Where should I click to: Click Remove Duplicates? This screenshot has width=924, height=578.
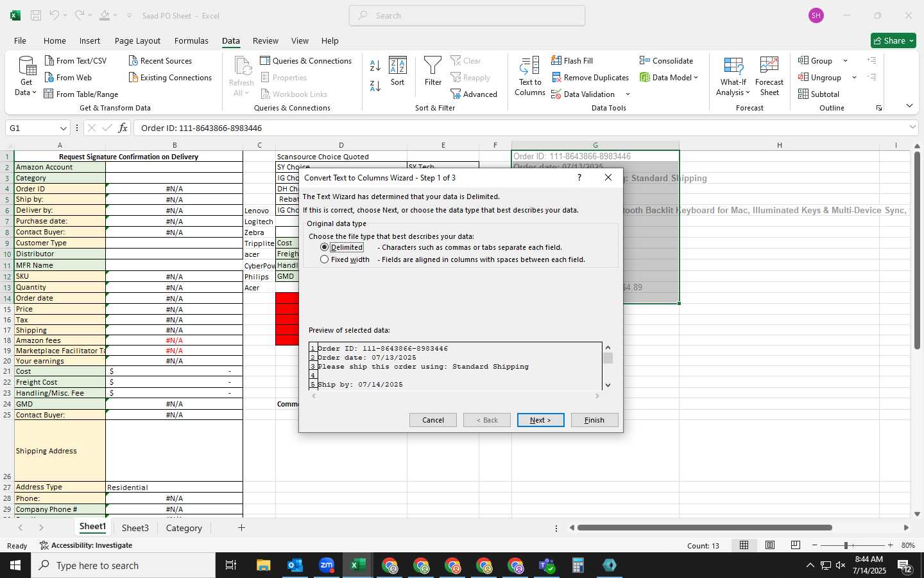point(590,77)
